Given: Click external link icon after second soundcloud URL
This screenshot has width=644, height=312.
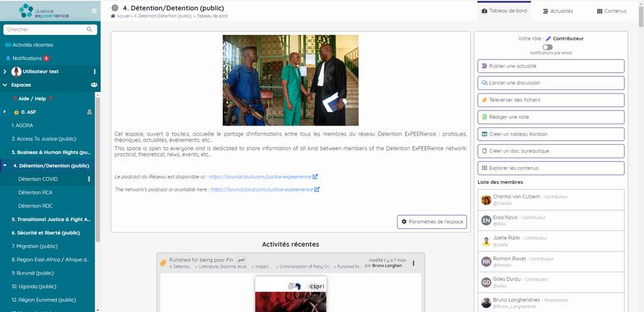Looking at the screenshot, I should tap(317, 189).
